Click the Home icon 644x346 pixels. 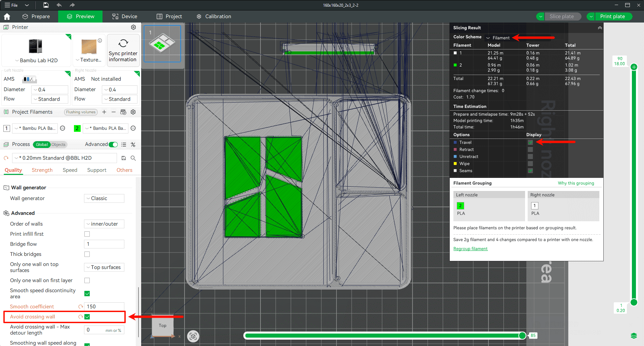[x=7, y=16]
